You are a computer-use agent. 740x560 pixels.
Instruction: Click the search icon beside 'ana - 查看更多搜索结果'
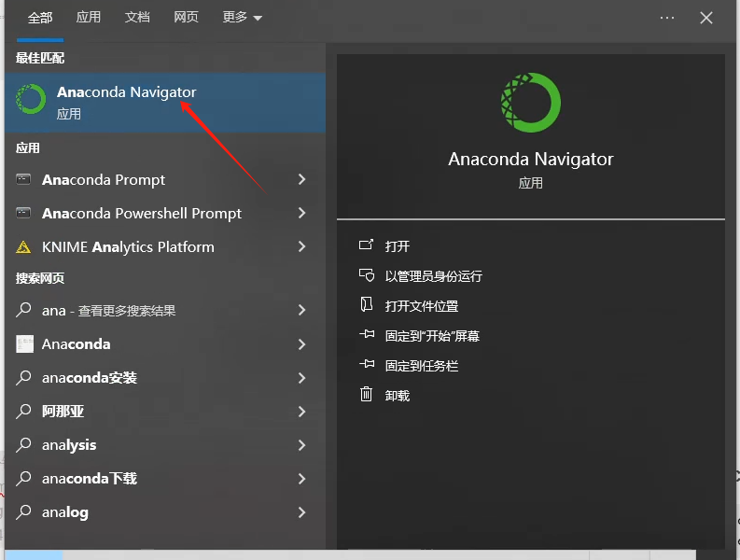pos(23,310)
